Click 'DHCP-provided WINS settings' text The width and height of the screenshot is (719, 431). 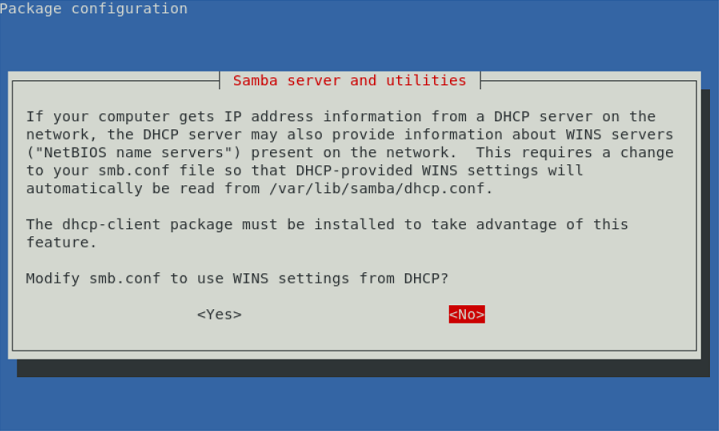point(417,171)
